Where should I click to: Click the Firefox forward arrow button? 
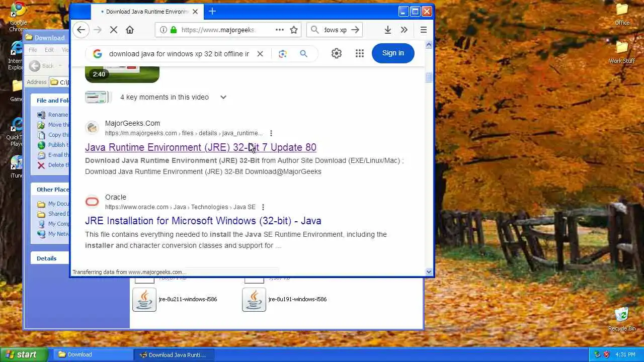[x=97, y=30]
